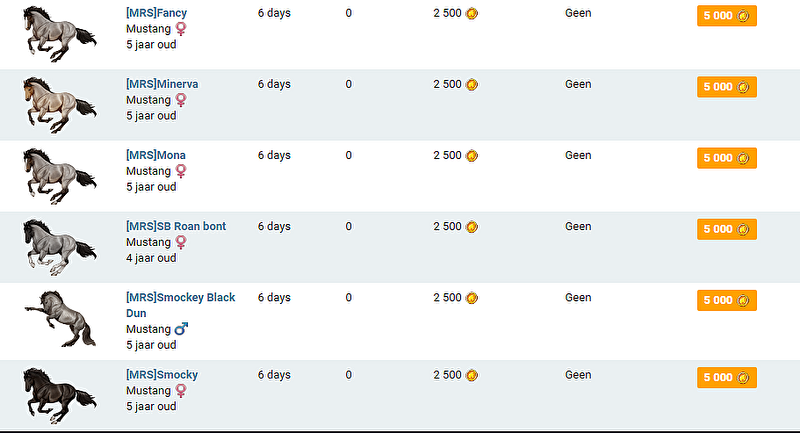Click the male gender icon for Smockey Black Dun
This screenshot has height=433, width=800.
(181, 329)
